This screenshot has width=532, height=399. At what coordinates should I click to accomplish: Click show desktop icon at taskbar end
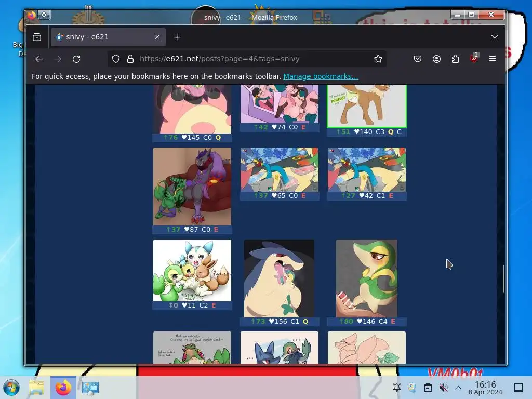[x=518, y=388]
